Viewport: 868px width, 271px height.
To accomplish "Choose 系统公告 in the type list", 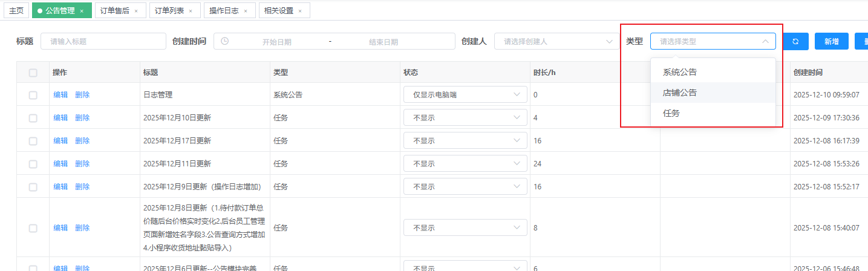I will pos(680,72).
